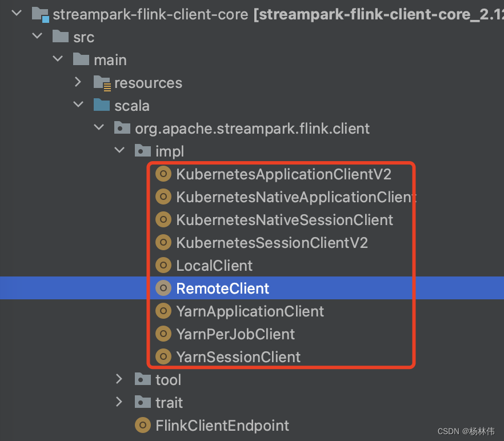The height and width of the screenshot is (441, 504).
Task: Collapse the src folder chevron
Action: coord(37,35)
